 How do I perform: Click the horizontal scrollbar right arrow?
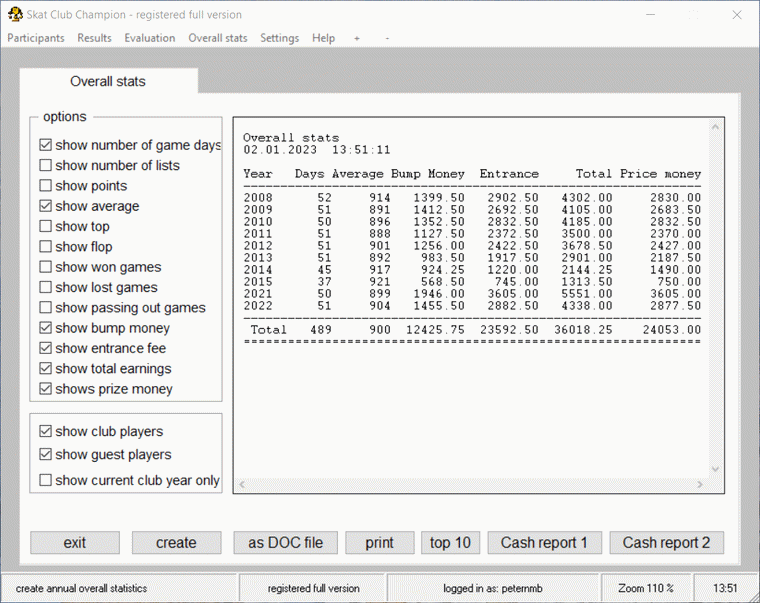(700, 484)
